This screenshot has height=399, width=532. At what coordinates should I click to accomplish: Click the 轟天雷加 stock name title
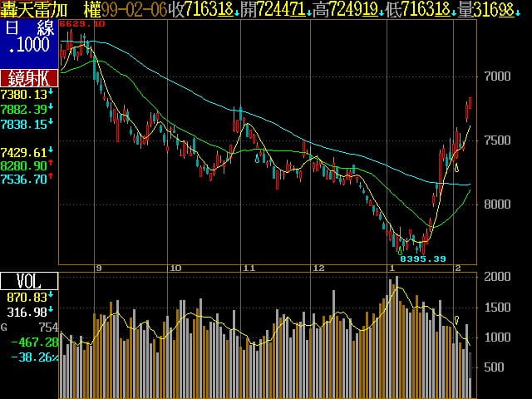(x=38, y=9)
